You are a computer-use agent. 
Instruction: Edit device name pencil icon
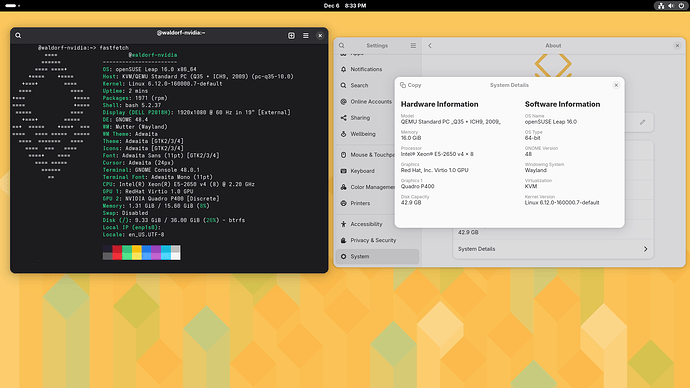[x=642, y=122]
